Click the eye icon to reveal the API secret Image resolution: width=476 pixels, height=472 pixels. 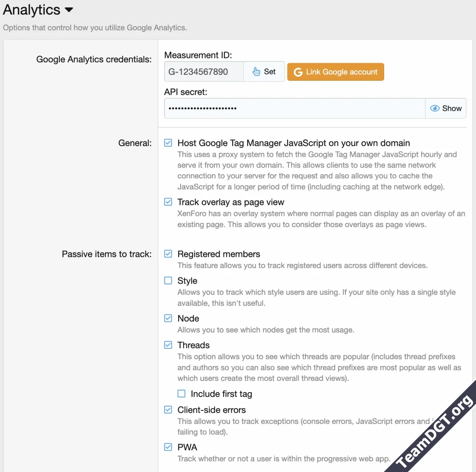[x=434, y=108]
